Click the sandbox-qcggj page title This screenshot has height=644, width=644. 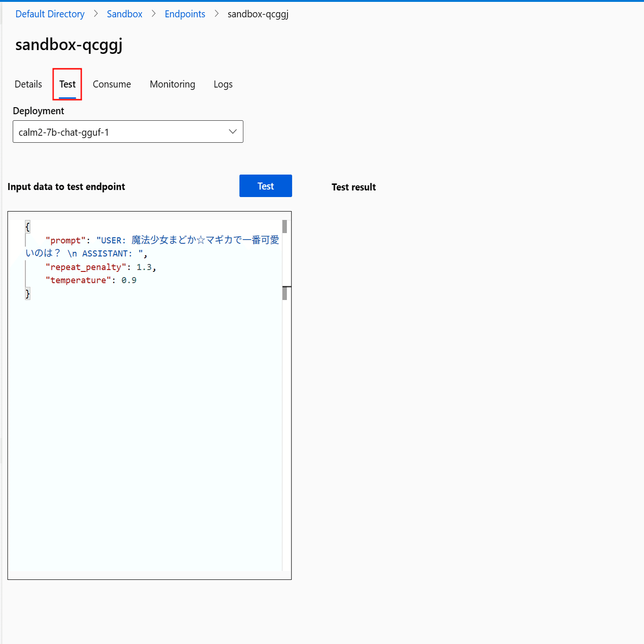(x=69, y=45)
